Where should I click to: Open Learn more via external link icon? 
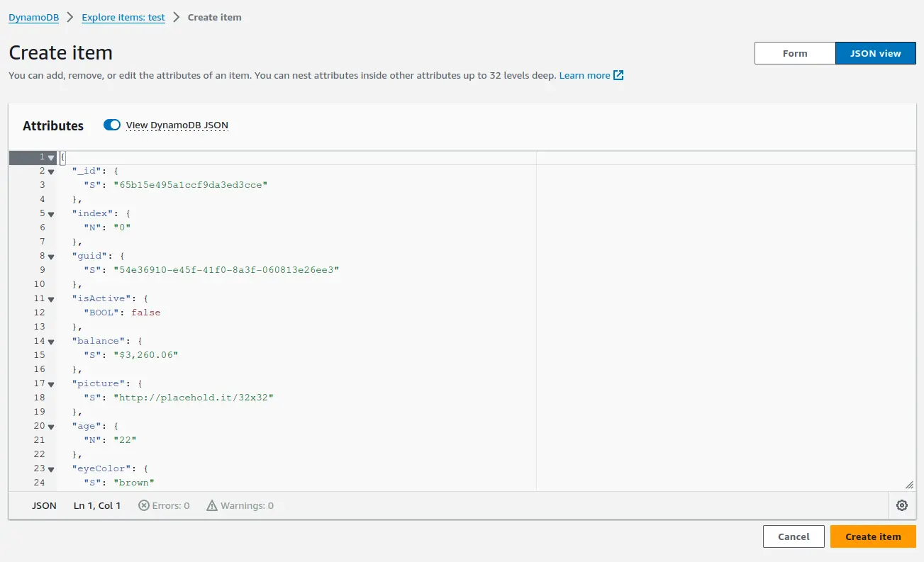click(619, 75)
